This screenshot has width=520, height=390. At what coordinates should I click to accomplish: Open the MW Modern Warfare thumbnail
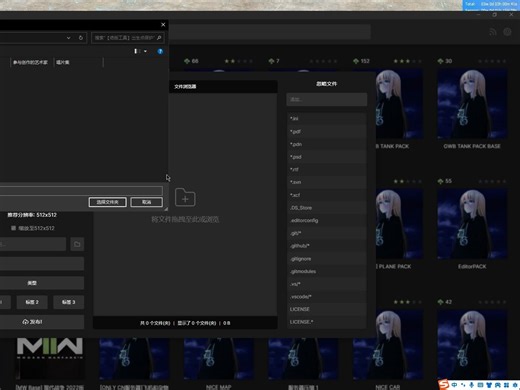click(x=50, y=358)
